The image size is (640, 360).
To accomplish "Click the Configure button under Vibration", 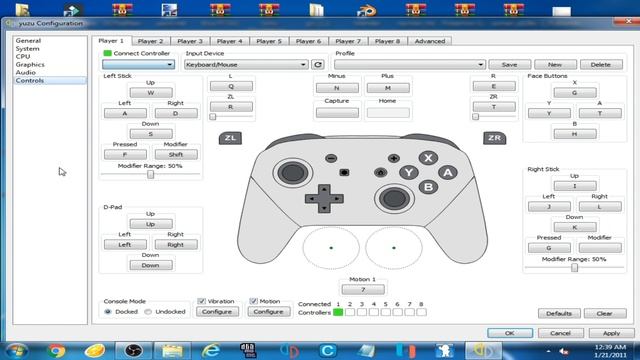I will [x=217, y=311].
